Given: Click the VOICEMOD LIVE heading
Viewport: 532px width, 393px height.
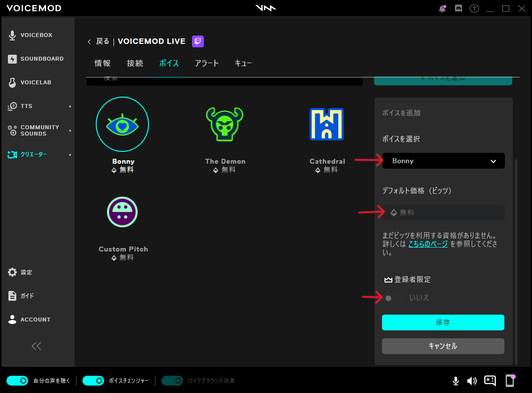Looking at the screenshot, I should (x=152, y=41).
